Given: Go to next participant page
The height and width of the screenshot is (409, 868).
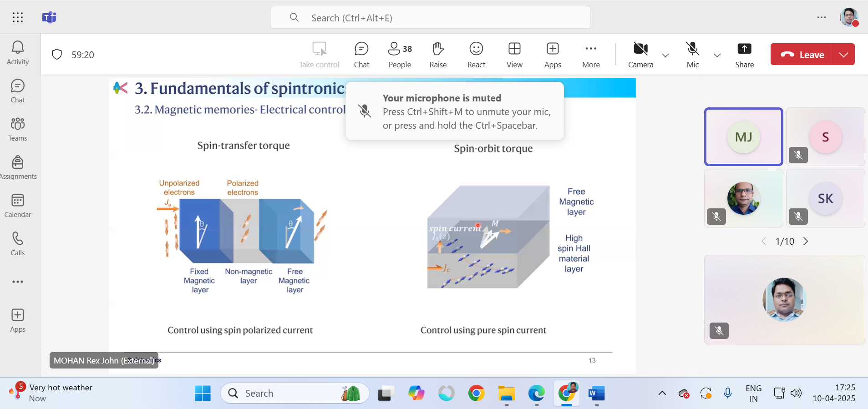Looking at the screenshot, I should pos(806,241).
